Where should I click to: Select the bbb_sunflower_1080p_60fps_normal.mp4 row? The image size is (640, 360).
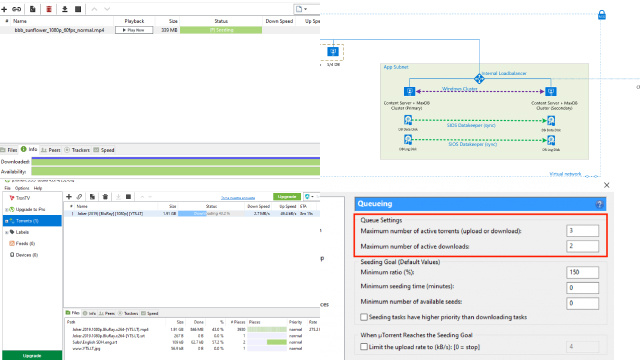160,30
